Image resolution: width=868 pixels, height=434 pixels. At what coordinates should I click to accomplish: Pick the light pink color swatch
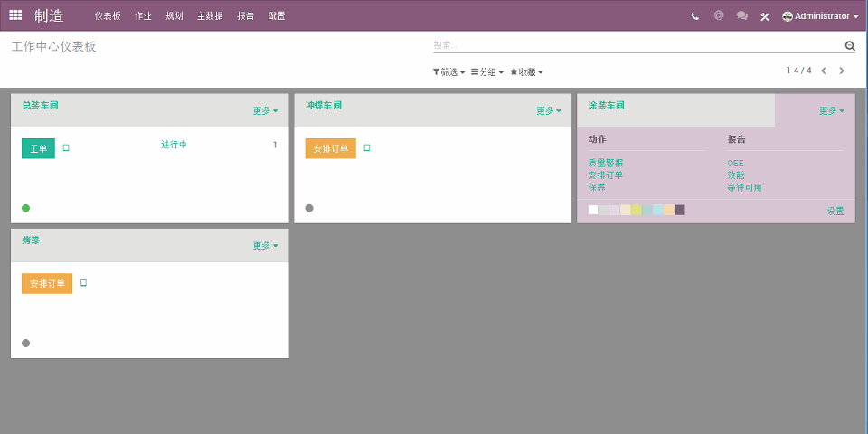tap(615, 210)
